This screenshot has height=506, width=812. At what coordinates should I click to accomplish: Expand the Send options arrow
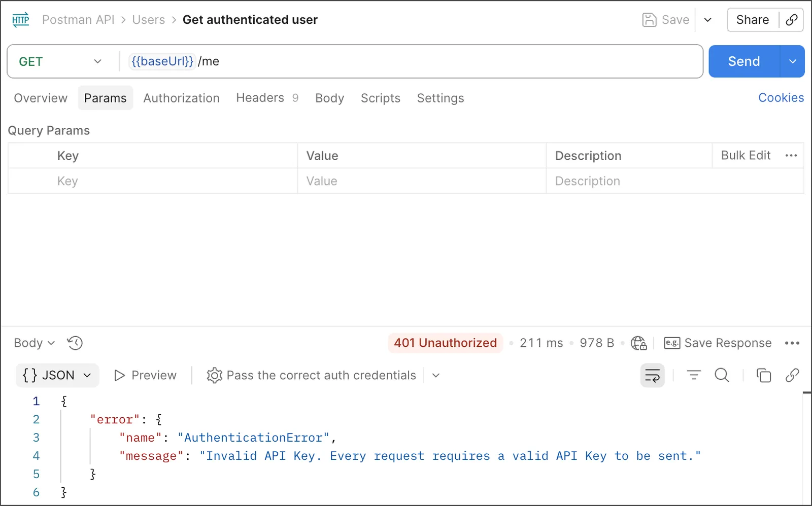(792, 62)
